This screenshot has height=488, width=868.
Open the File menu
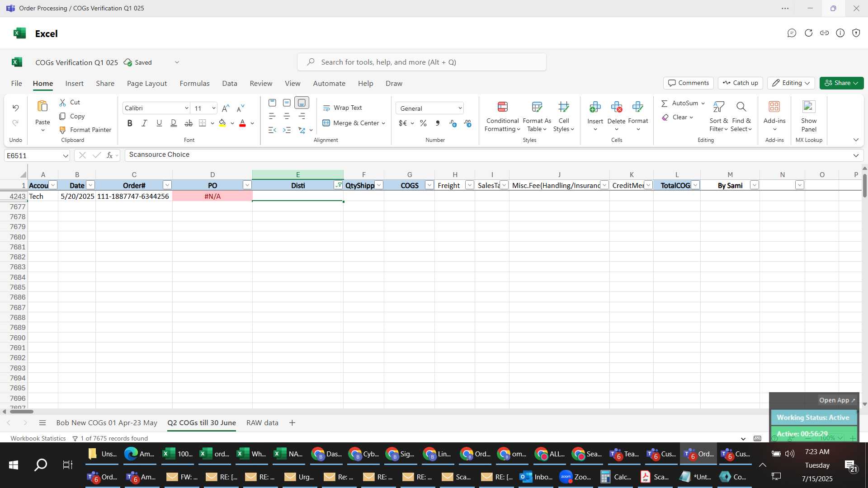click(x=17, y=84)
